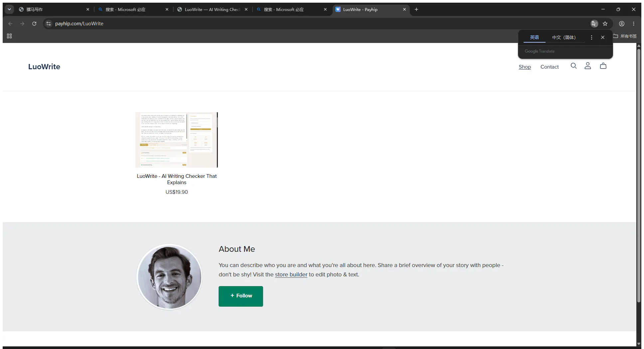Close the LuoWrite - Payhip tab

click(404, 9)
